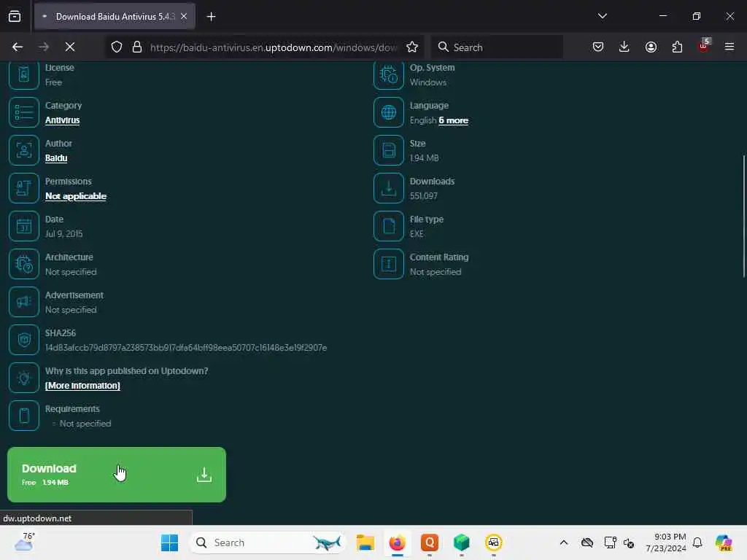Click the lightbulb icon beside Uptodown question
Screen dimensions: 747x560
(x=23, y=378)
